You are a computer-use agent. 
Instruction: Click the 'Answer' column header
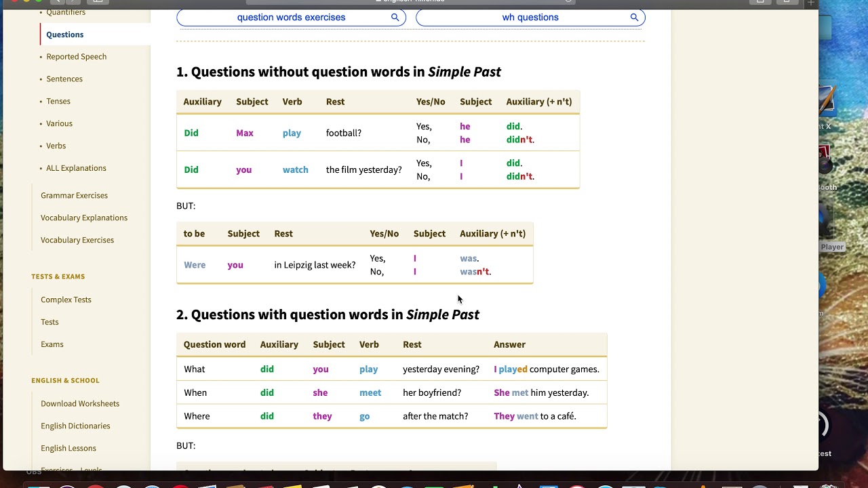[509, 344]
